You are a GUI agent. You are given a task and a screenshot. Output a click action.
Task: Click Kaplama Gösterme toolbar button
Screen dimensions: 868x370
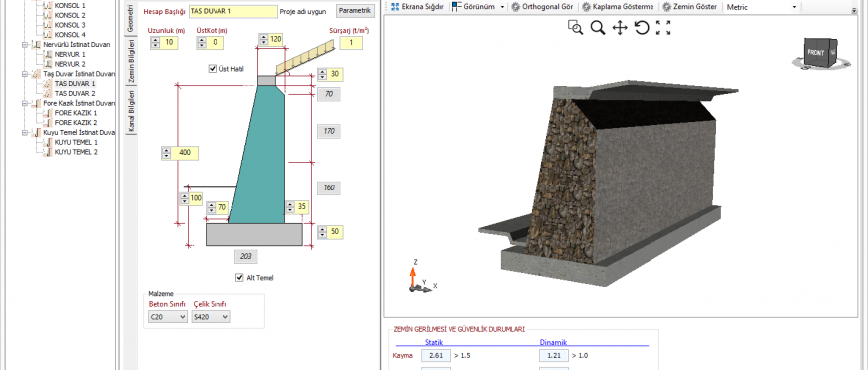click(x=618, y=7)
